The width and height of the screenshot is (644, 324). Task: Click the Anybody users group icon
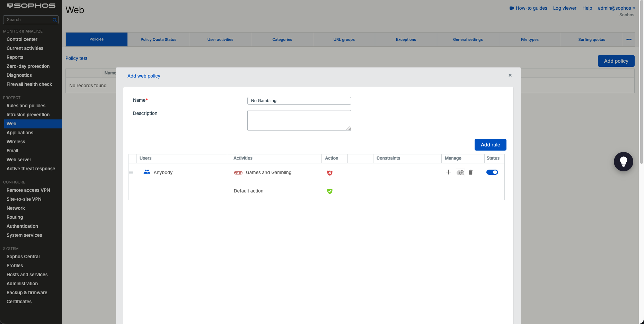[x=147, y=172]
